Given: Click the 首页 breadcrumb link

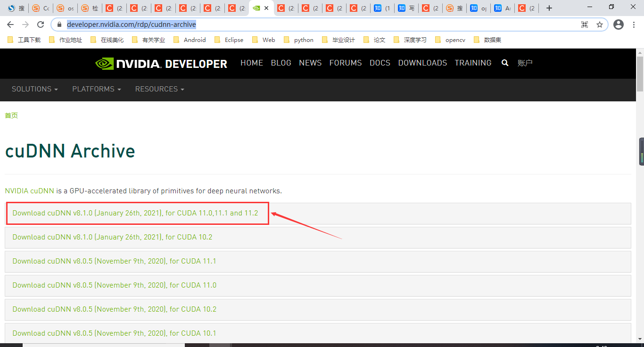Looking at the screenshot, I should 11,116.
